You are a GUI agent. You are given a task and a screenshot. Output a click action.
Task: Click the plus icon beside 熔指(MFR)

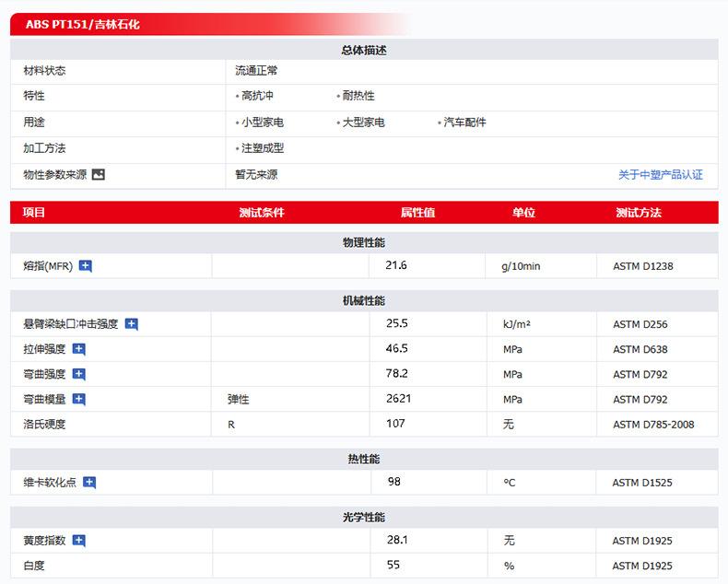point(86,266)
